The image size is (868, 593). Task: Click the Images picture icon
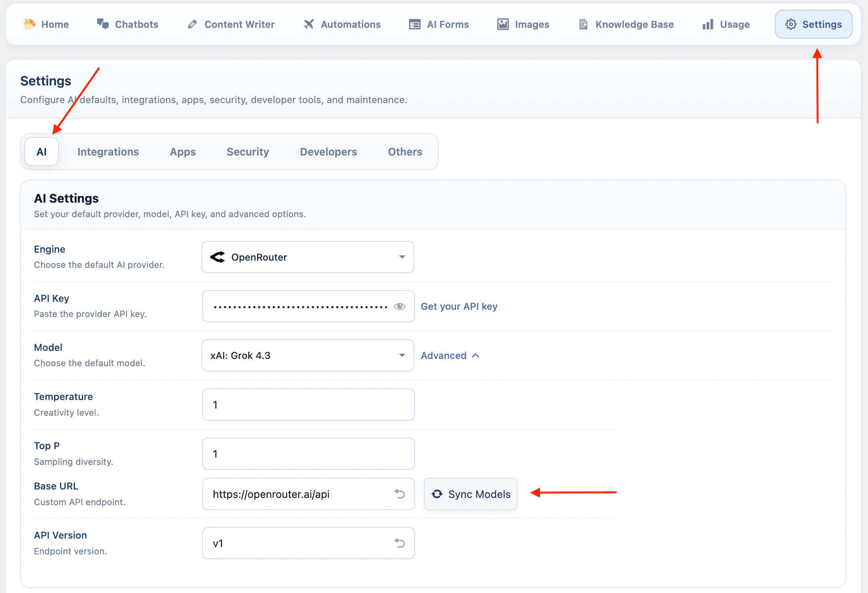(503, 24)
